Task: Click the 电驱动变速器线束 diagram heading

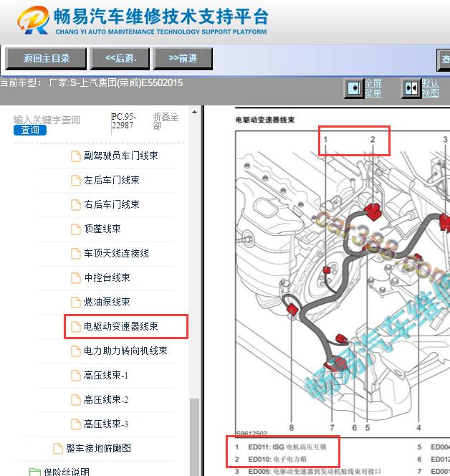Action: pos(265,120)
